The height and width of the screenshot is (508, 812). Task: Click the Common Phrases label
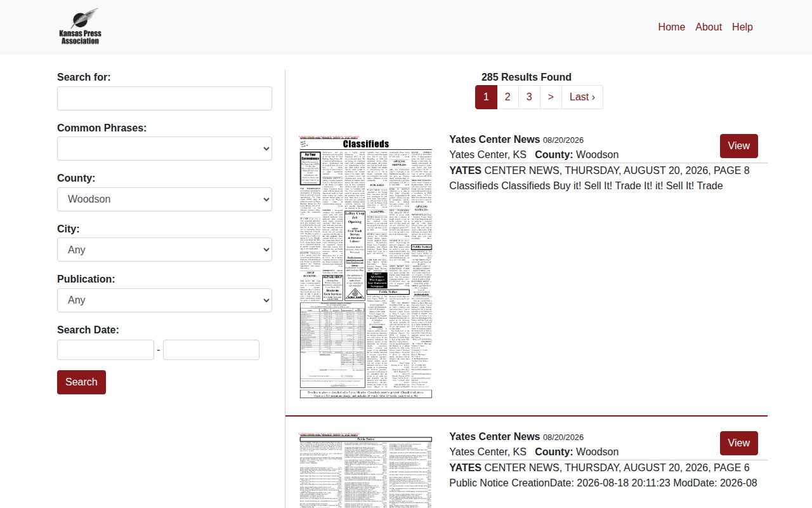tap(101, 128)
